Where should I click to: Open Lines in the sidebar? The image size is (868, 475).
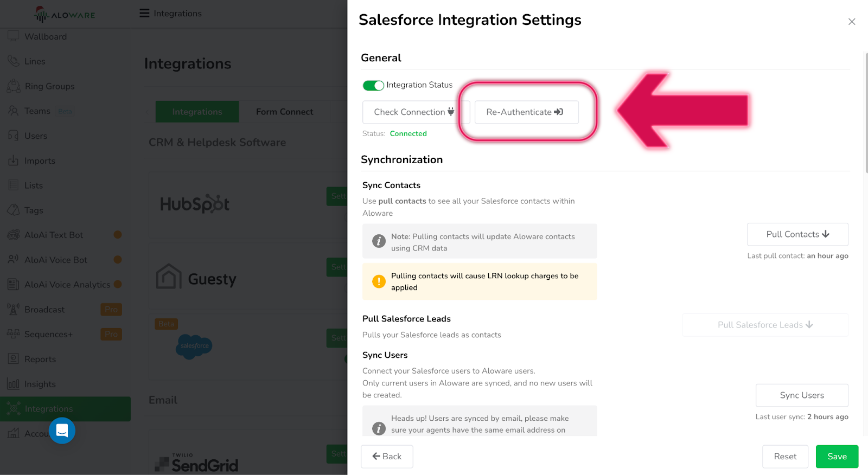[x=35, y=61]
